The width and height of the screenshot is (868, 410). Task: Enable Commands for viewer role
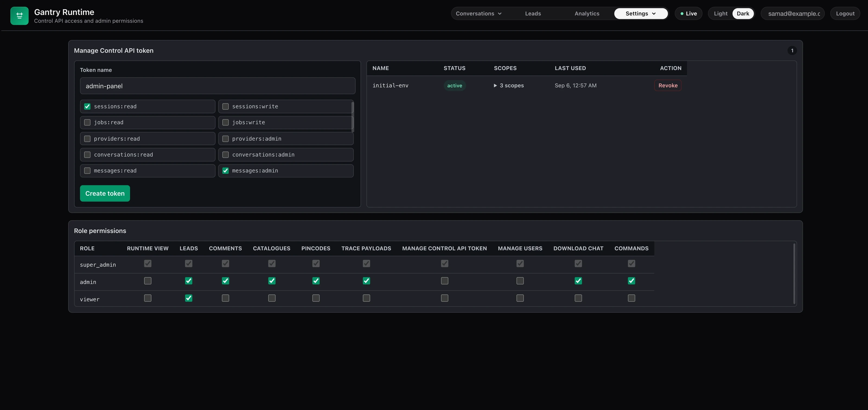631,298
